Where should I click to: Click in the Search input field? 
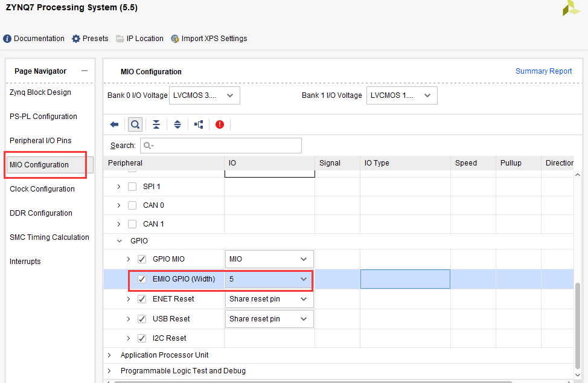[221, 146]
